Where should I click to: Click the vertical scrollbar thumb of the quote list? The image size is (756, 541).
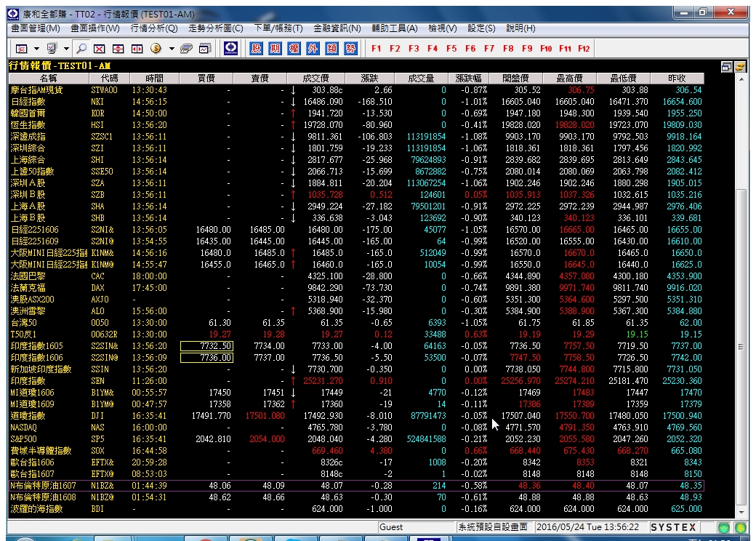pyautogui.click(x=741, y=347)
